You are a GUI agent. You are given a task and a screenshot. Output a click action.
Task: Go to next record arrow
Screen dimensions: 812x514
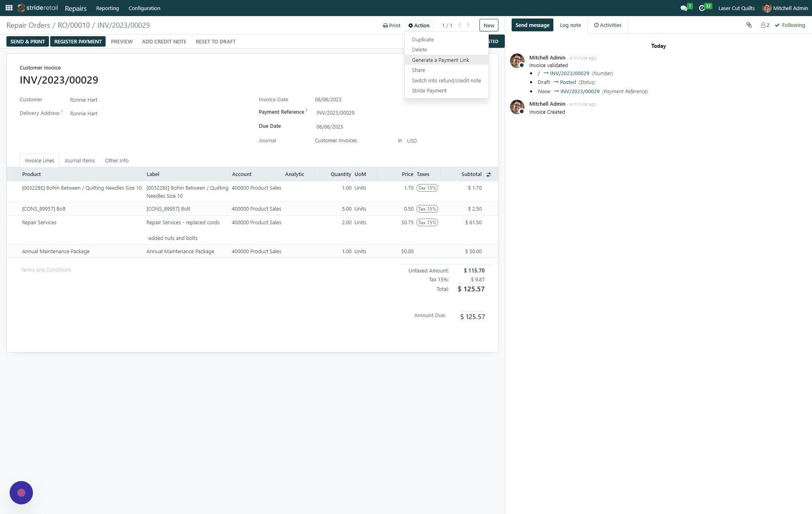tap(468, 25)
